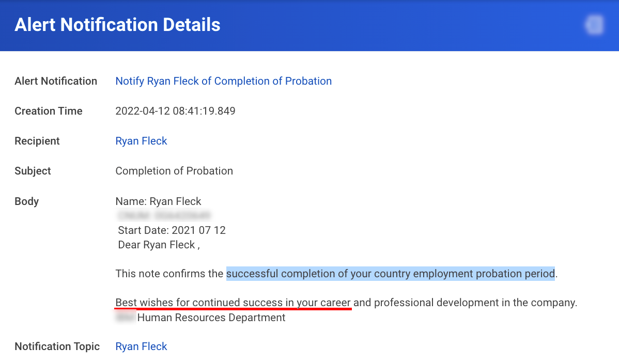Open the Ryan Fleck Notification Topic link
The image size is (619, 364).
[141, 346]
